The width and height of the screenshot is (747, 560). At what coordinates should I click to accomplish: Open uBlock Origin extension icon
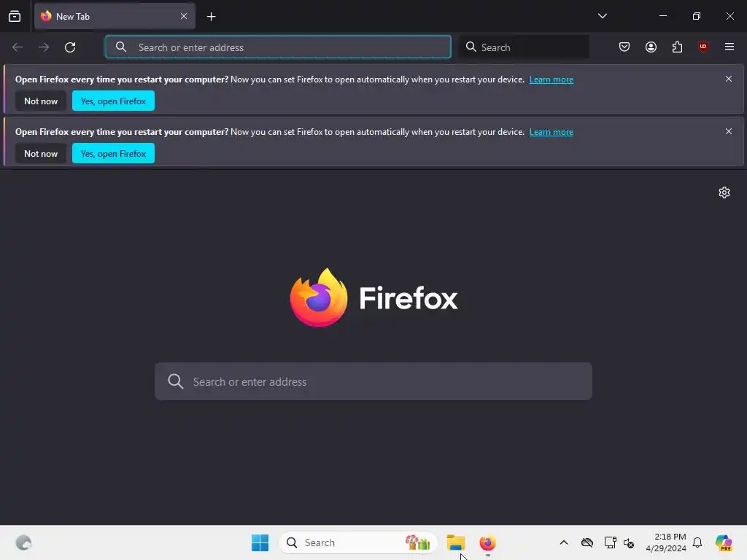703,47
